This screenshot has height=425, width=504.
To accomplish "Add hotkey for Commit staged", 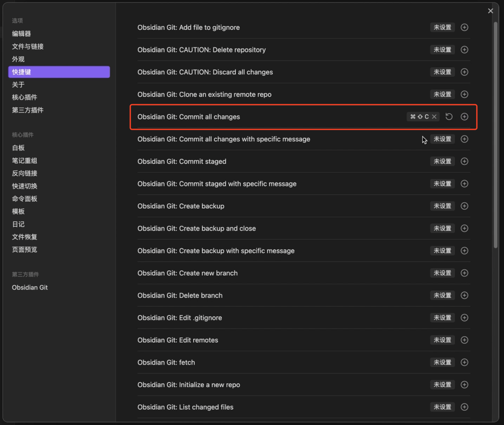I will tap(464, 162).
